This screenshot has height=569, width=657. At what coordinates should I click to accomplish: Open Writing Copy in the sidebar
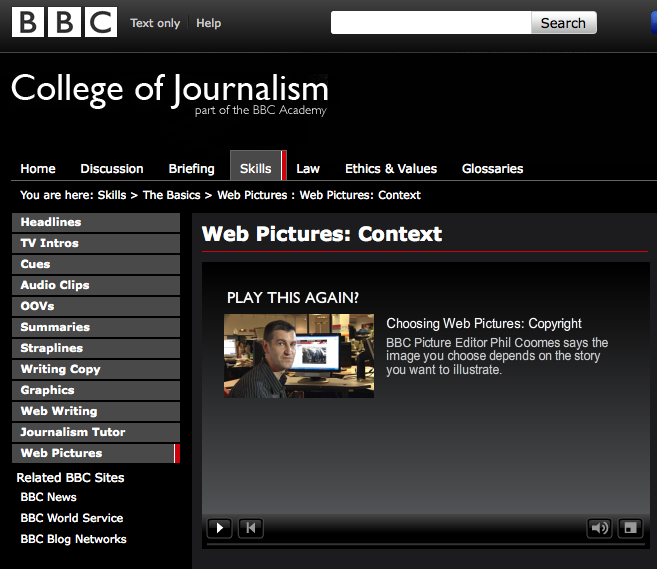pyautogui.click(x=96, y=370)
